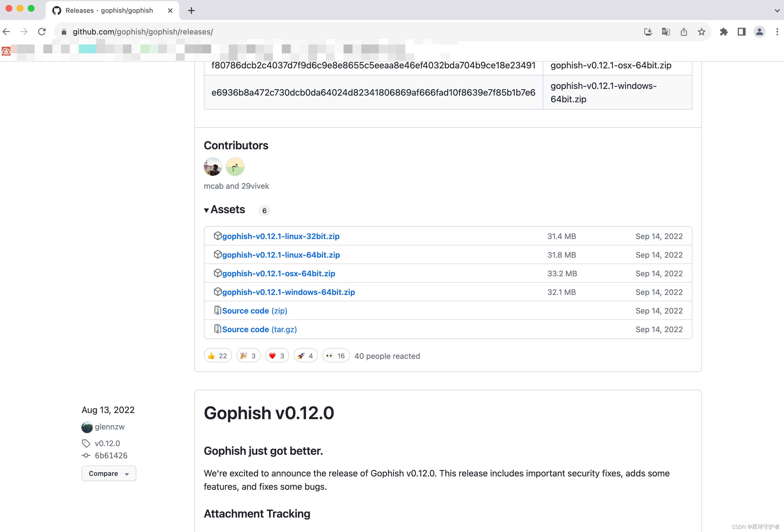Go forward to the next page

[x=24, y=32]
